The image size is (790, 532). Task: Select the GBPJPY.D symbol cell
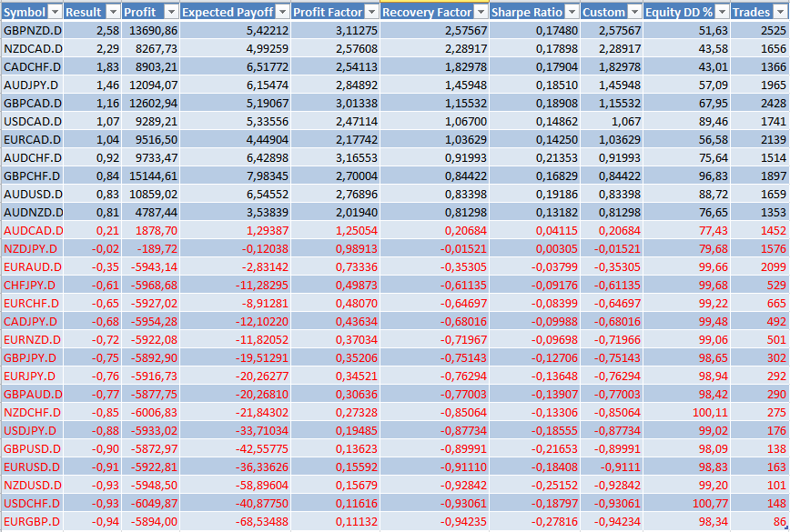[x=32, y=358]
